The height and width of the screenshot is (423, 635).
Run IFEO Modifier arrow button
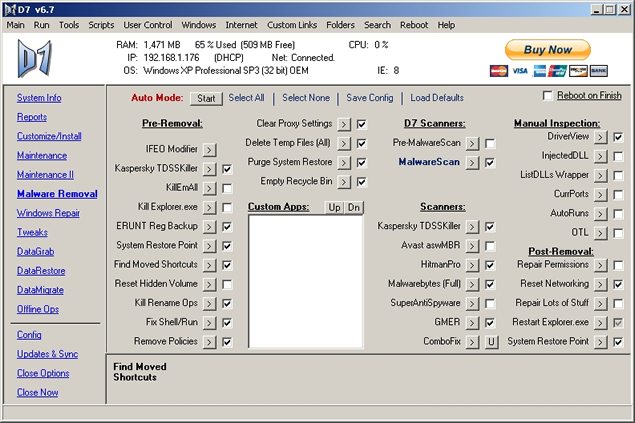coord(209,150)
